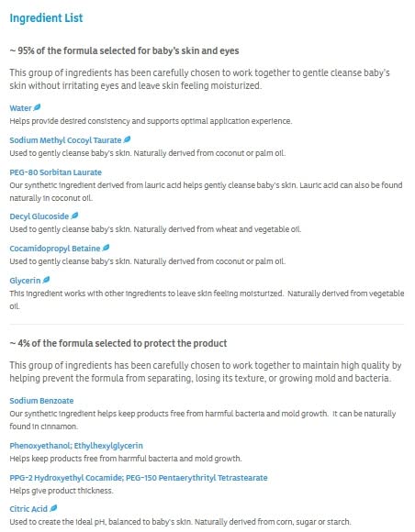This screenshot has width=415, height=532.
Task: Open the Water ingredient link
Action: (20, 108)
